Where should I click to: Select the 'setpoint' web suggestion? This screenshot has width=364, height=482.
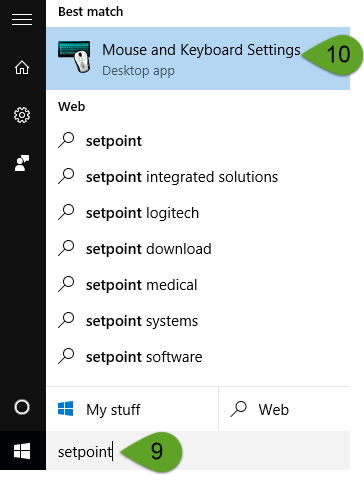click(198, 141)
